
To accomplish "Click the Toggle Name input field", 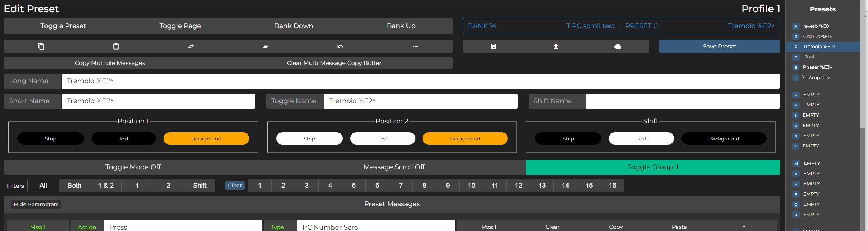I will (x=421, y=101).
